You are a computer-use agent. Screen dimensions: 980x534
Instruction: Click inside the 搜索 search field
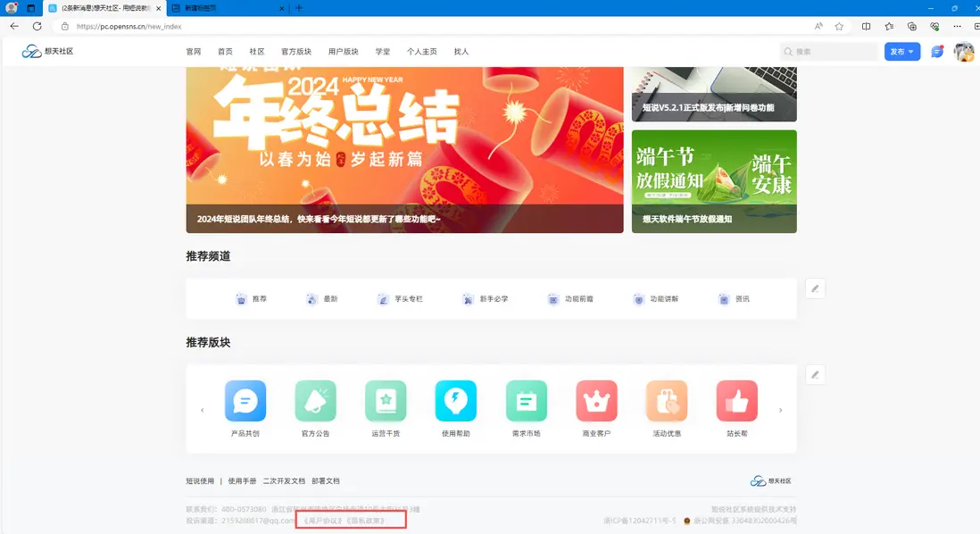[830, 51]
